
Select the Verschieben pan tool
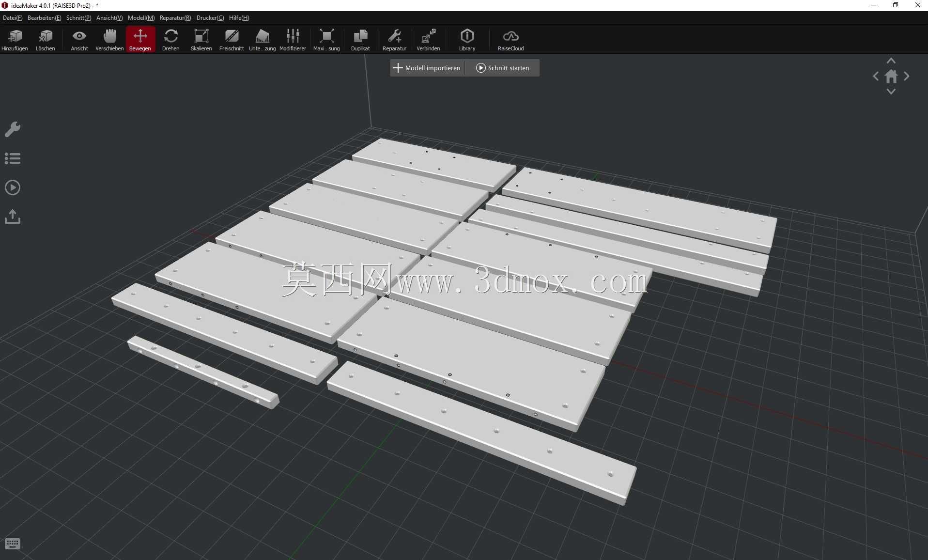tap(109, 40)
